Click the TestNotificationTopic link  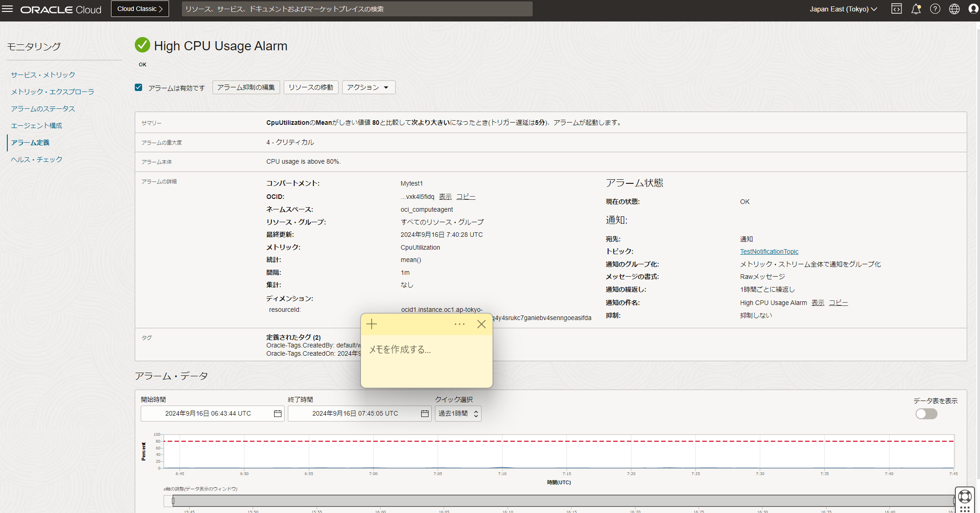(769, 251)
